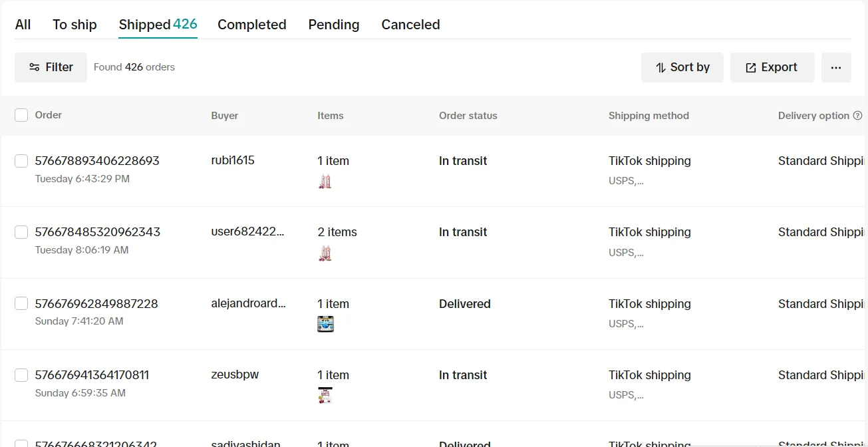View the Canceled orders tab
Screen dimensions: 868x447
(410, 25)
